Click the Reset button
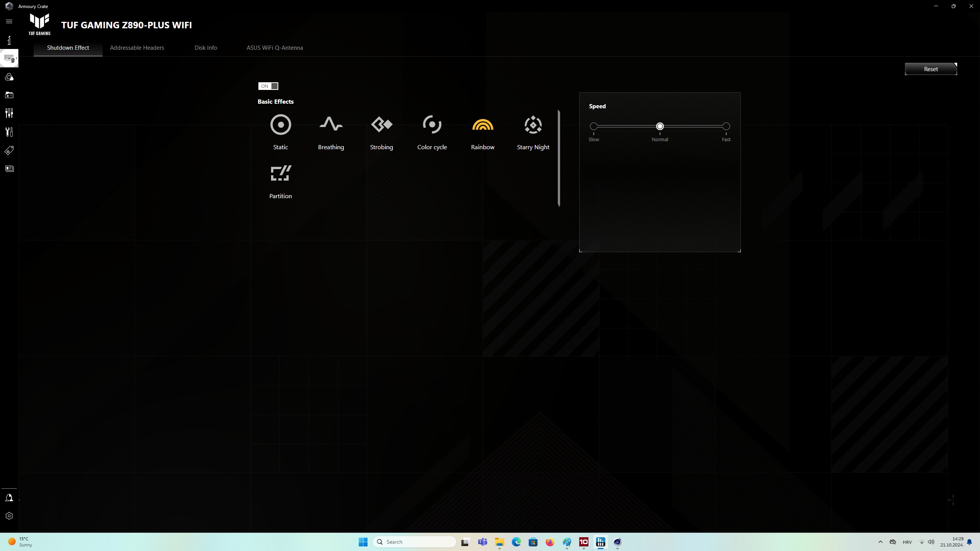Viewport: 980px width, 551px height. [931, 69]
